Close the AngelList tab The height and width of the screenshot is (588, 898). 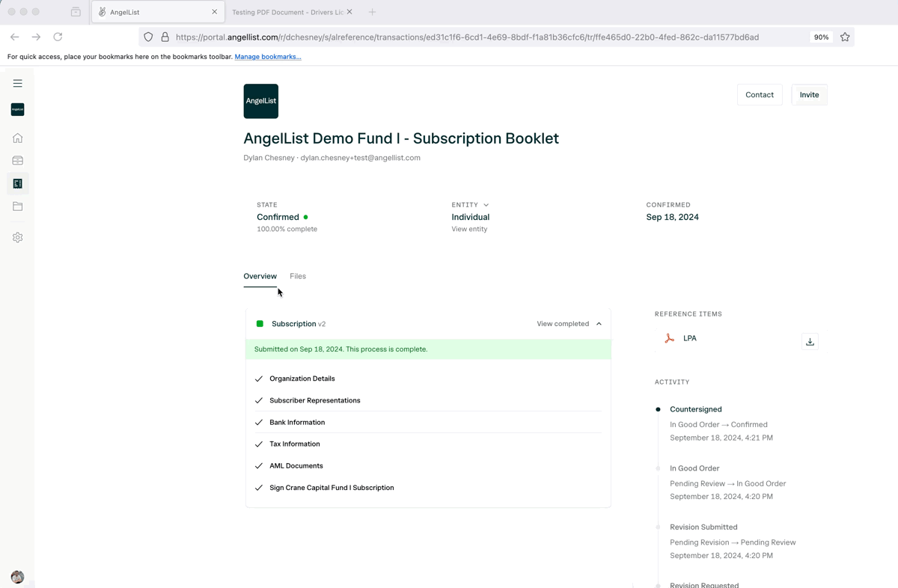pos(215,12)
